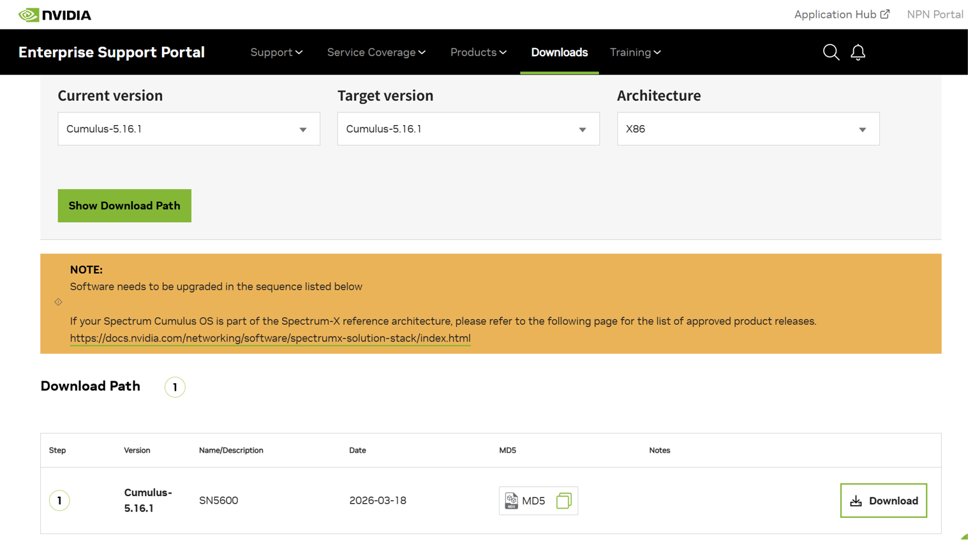Image resolution: width=980 pixels, height=558 pixels.
Task: Copy the MD5 checksum with the copy icon
Action: pyautogui.click(x=563, y=501)
